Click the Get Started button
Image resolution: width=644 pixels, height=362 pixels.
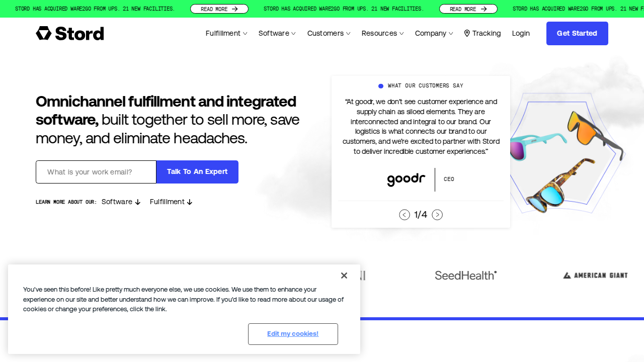(577, 33)
